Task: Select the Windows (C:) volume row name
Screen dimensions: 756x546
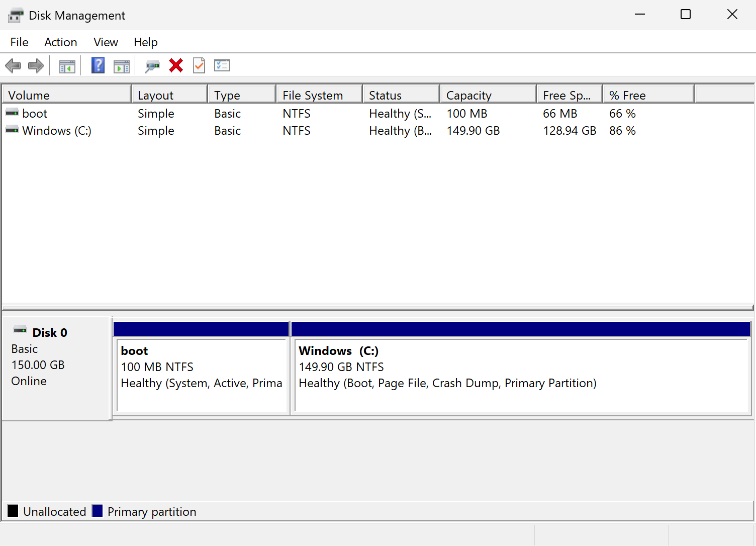Action: pyautogui.click(x=57, y=131)
